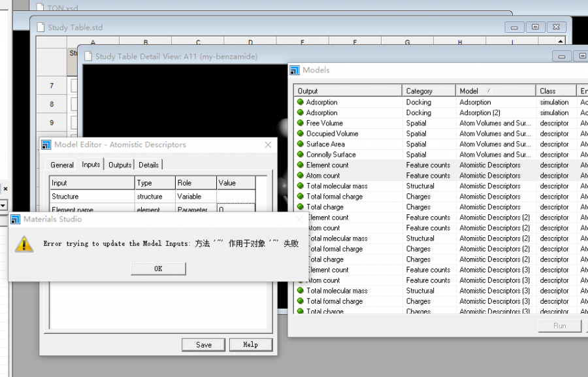Viewport: 588px width, 377px height.
Task: Minimize the Study Table.std window
Action: coord(514,27)
